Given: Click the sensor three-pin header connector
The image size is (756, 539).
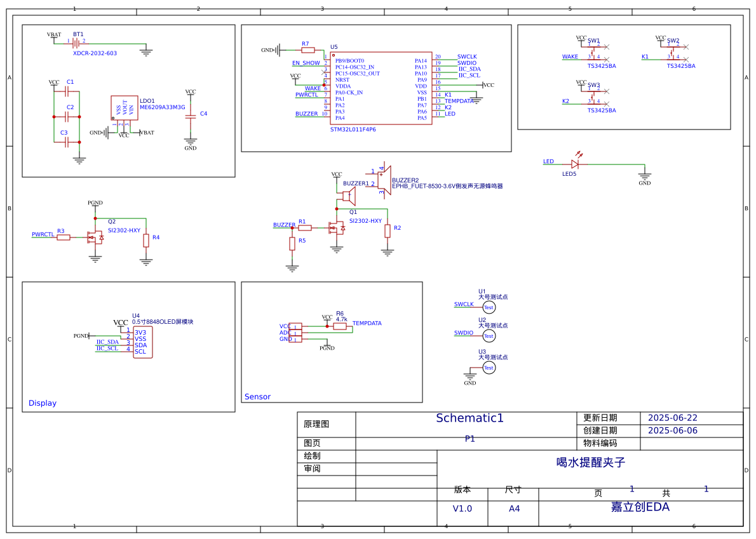Looking at the screenshot, I should (295, 333).
